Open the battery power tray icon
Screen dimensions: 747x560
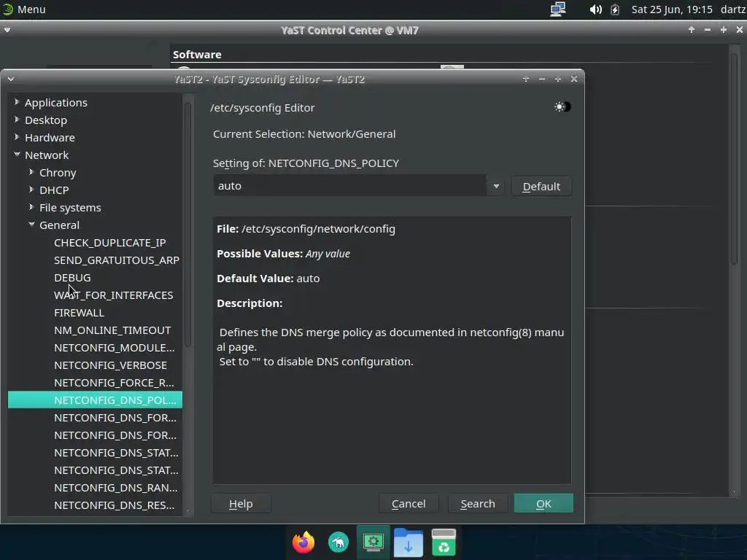(x=615, y=9)
